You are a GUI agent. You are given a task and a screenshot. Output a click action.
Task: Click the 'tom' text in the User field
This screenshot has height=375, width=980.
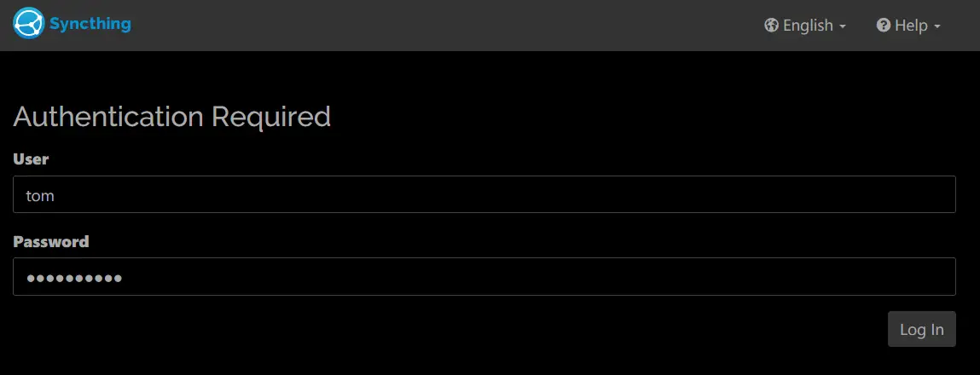[40, 196]
